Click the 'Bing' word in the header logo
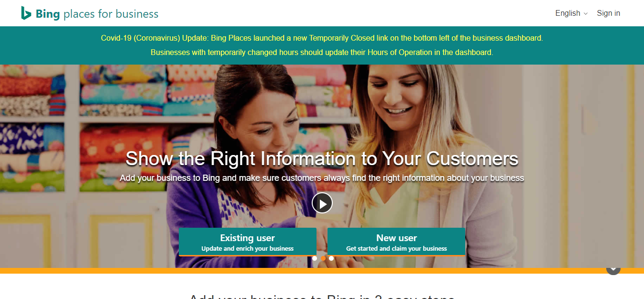Screen dimensions: 644x299 (48, 14)
